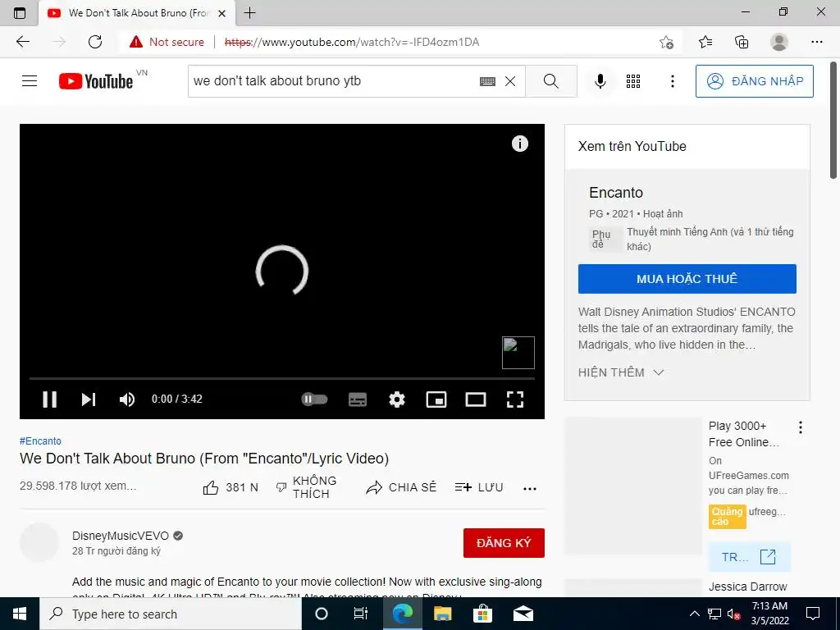Refresh the page

95,42
